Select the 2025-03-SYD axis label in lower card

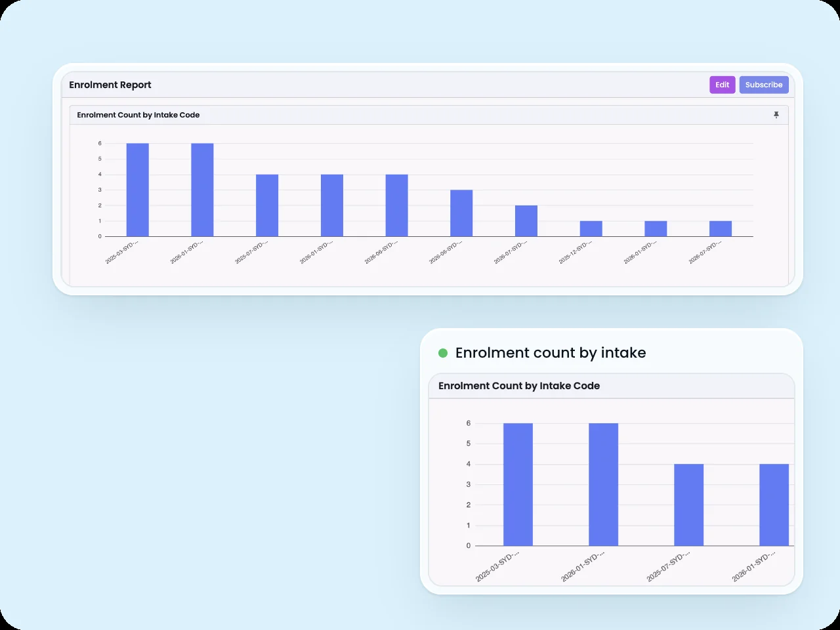pyautogui.click(x=497, y=566)
